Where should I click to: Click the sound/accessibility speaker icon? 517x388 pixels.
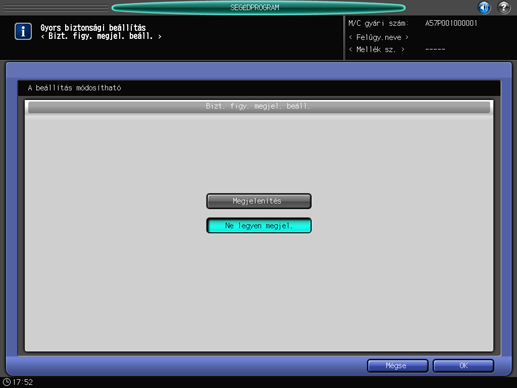tap(484, 7)
